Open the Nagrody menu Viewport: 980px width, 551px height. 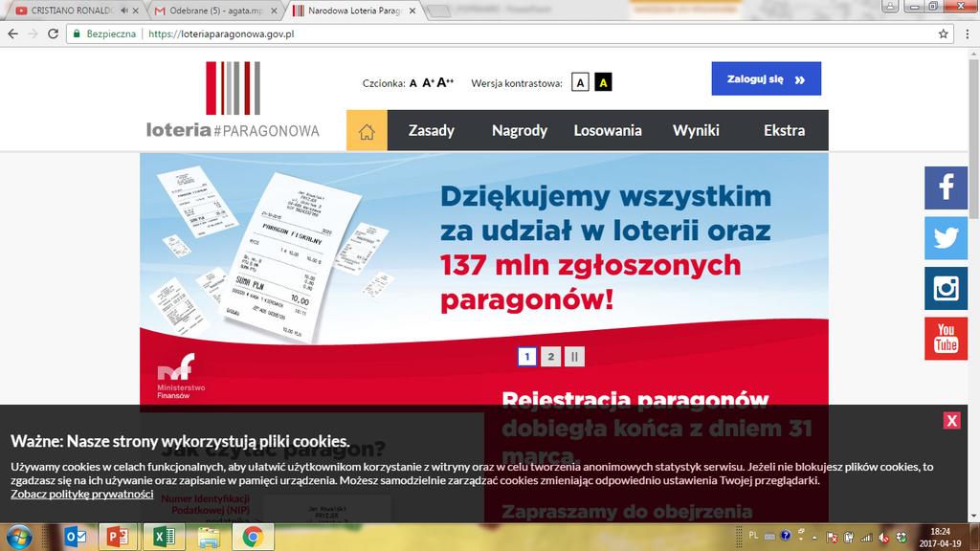pos(520,130)
